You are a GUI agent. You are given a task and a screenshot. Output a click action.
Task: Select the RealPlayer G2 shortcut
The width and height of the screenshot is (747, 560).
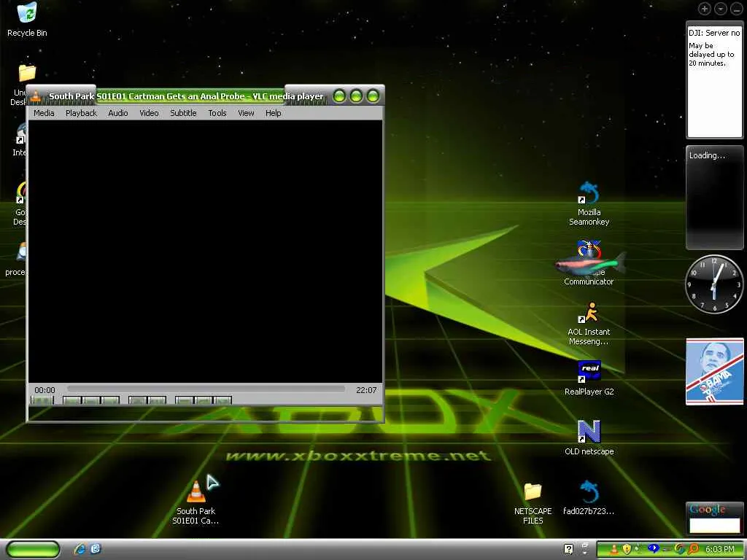[x=589, y=378]
